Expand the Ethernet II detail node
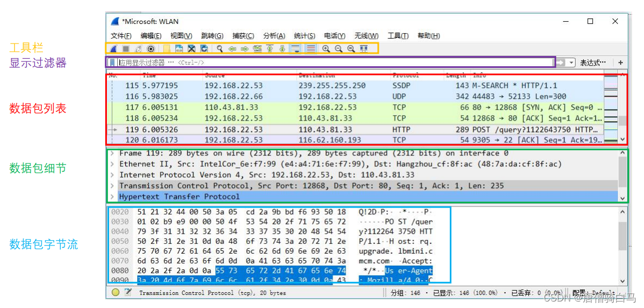The height and width of the screenshot is (308, 644). [x=112, y=164]
